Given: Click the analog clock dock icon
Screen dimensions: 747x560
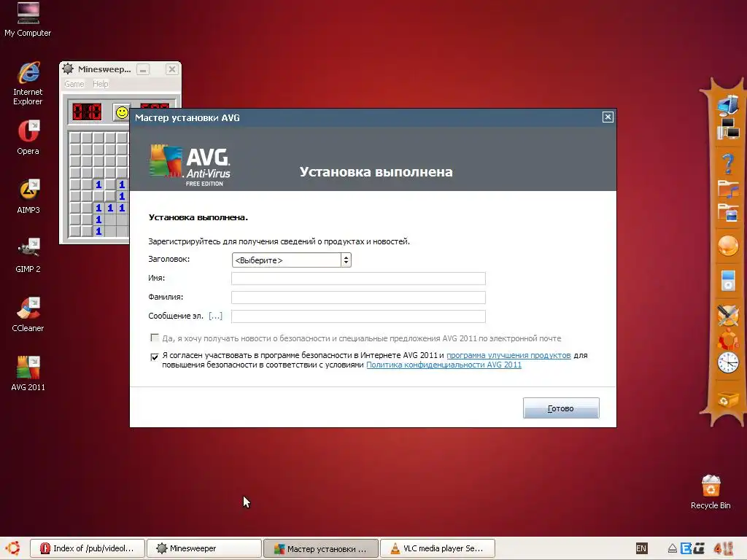Looking at the screenshot, I should [x=728, y=363].
